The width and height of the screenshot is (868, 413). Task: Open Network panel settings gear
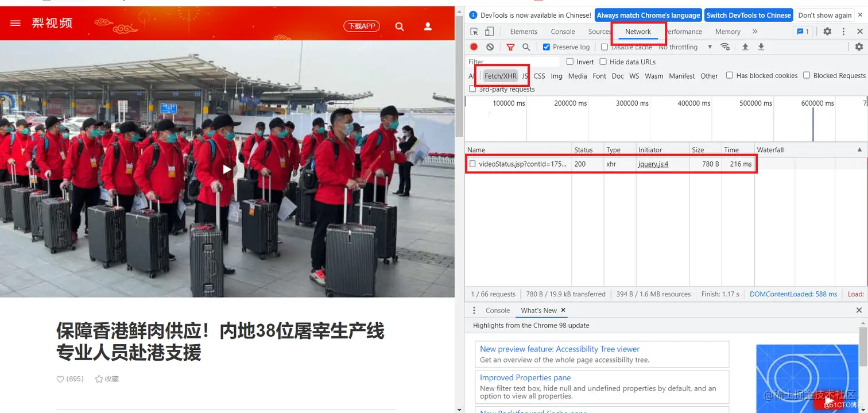point(859,47)
